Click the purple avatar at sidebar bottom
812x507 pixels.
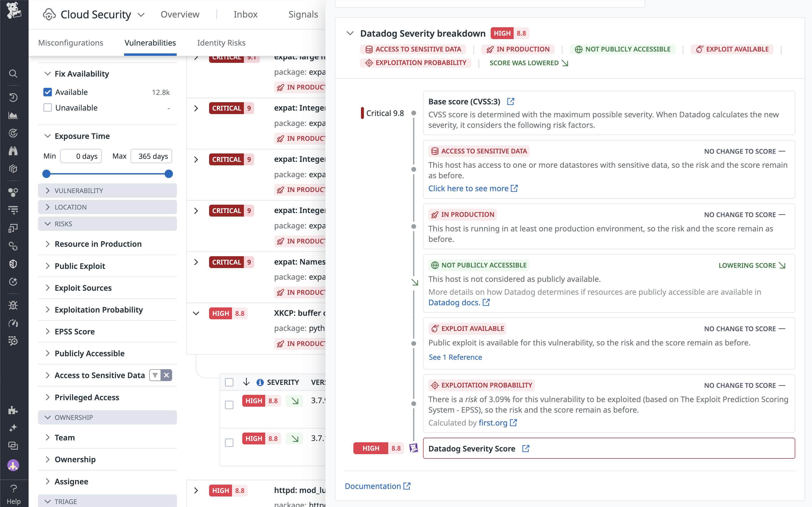tap(13, 465)
